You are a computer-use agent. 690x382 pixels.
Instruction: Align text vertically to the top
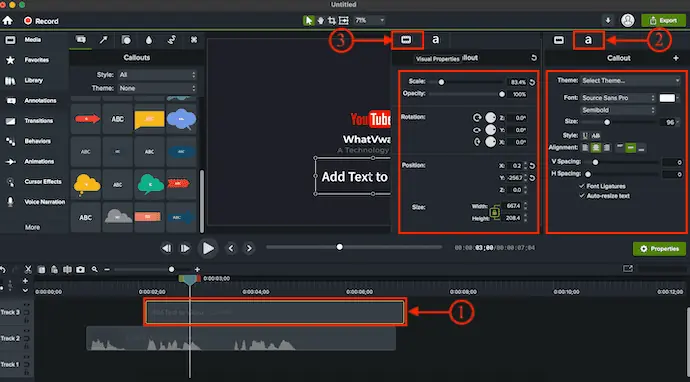pos(620,148)
